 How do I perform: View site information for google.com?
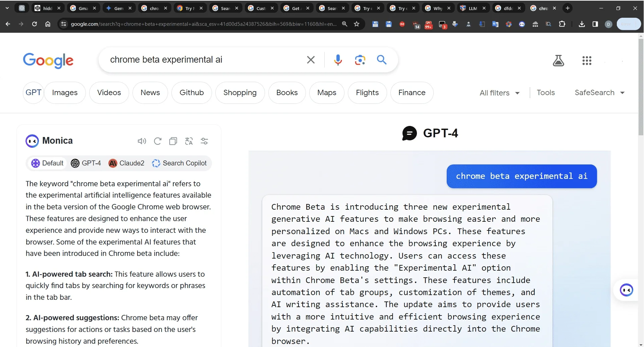(x=64, y=24)
